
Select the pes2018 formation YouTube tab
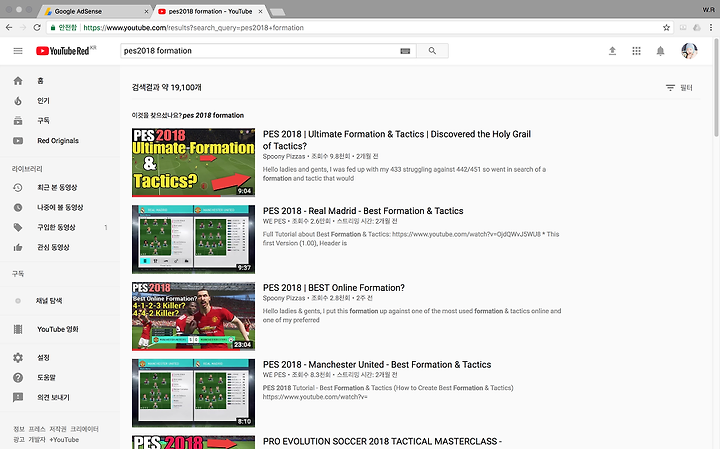coord(209,11)
